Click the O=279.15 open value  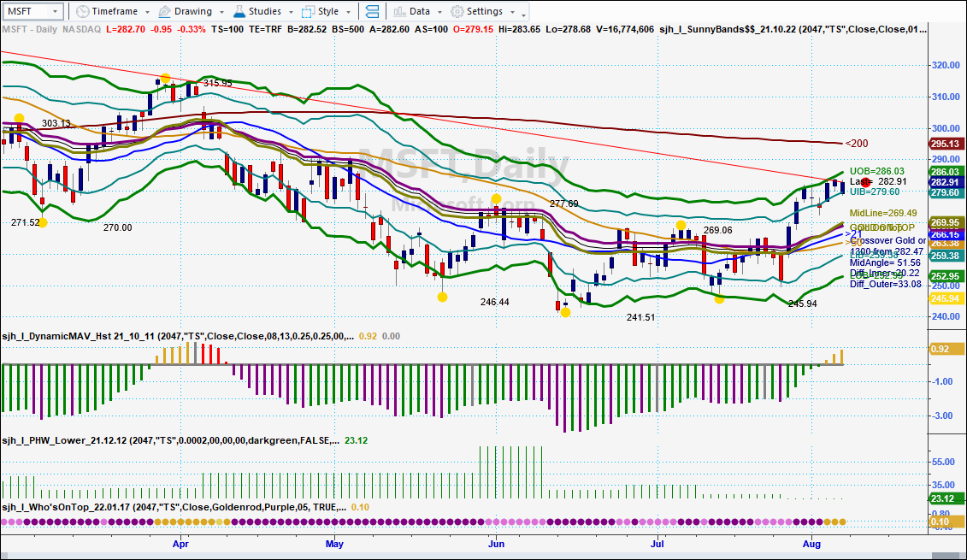pyautogui.click(x=473, y=29)
